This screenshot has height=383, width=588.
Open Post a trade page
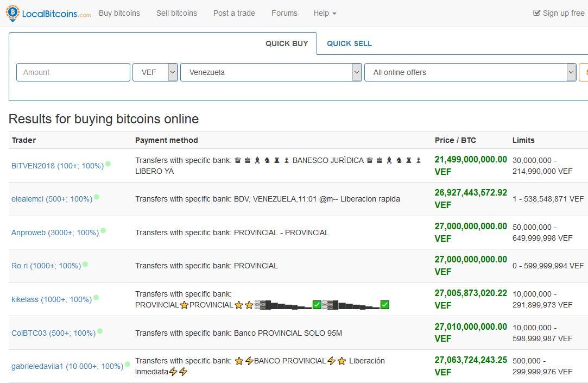(x=234, y=13)
